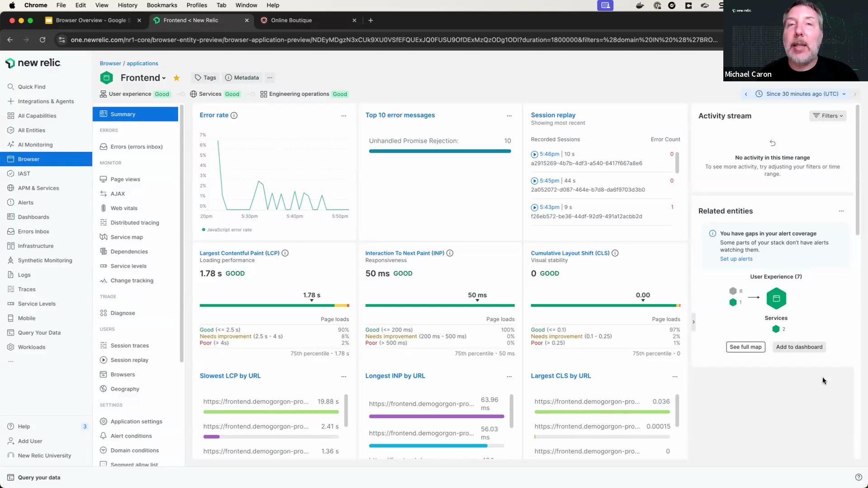Favorite the Frontend app with star icon
This screenshot has width=868, height=488.
point(177,78)
